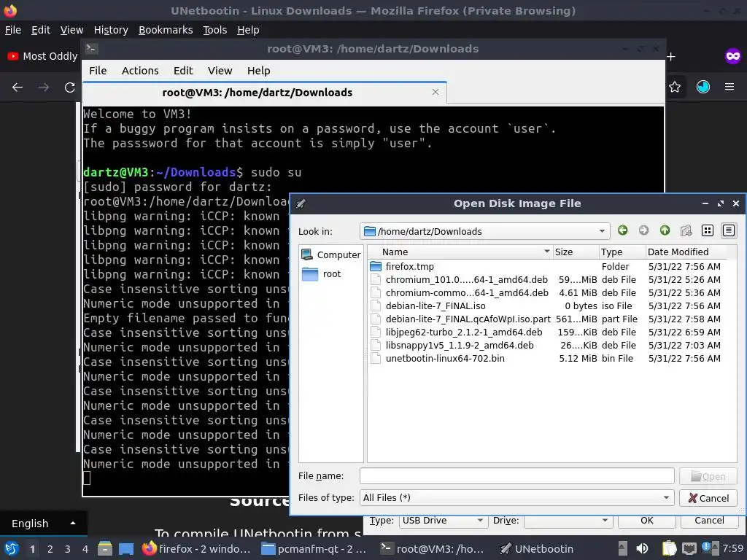The image size is (747, 560).
Task: Sort files by Type column
Action: pyautogui.click(x=622, y=252)
